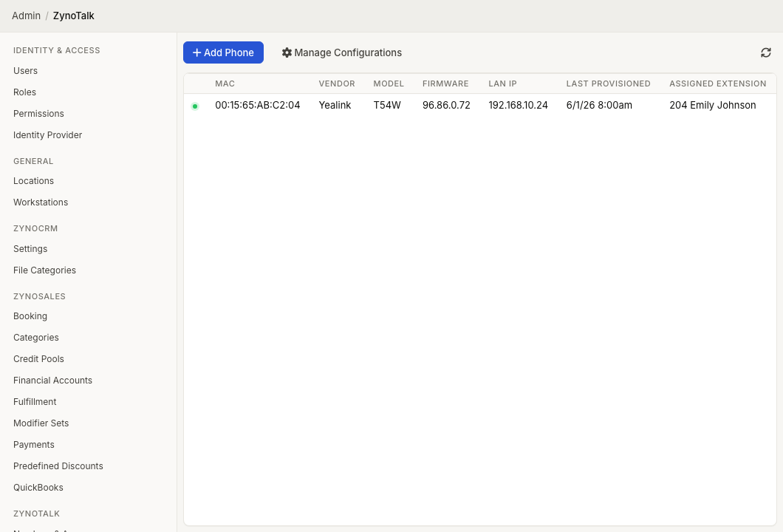Go to Locations
Screen dimensions: 783x532
33,181
